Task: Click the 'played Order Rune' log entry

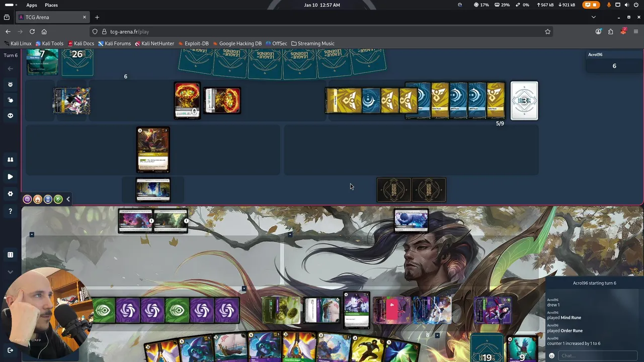Action: [x=565, y=331]
